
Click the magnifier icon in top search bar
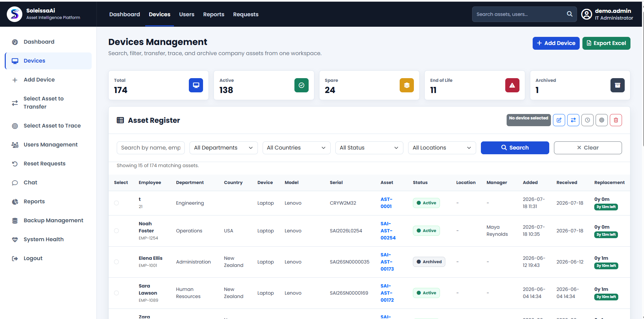click(x=570, y=14)
